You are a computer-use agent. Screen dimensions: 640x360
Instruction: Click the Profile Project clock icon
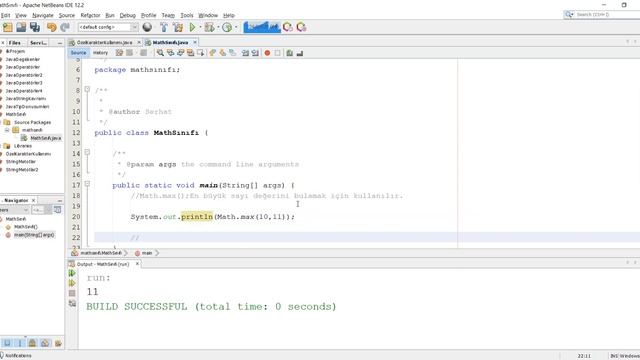point(227,27)
